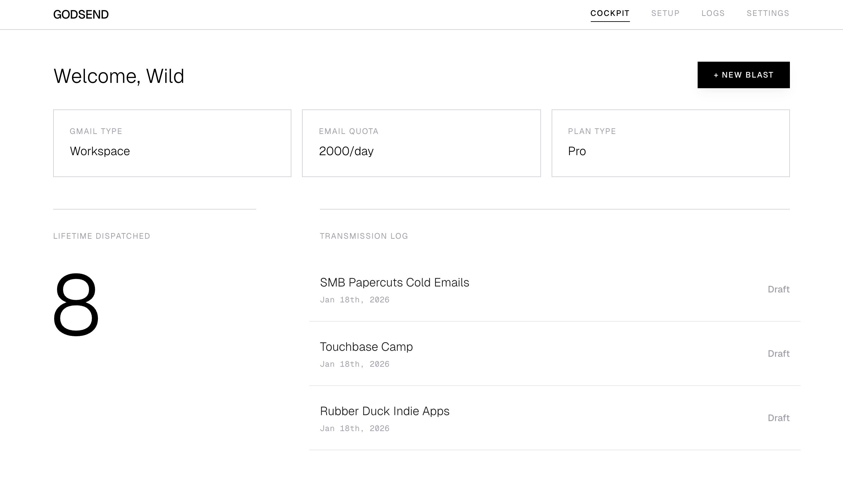The image size is (843, 504).
Task: Switch to the Cockpit tab
Action: 610,13
